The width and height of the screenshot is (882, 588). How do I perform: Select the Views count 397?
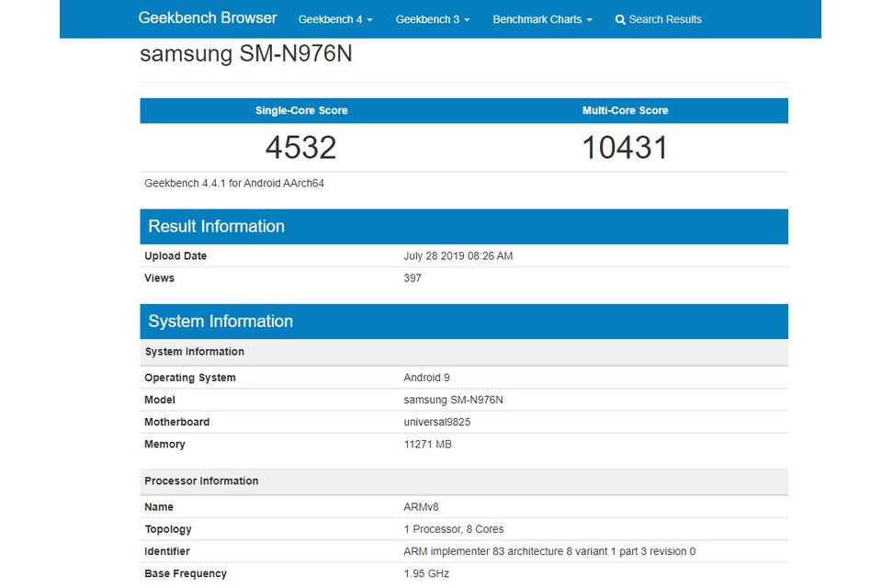pyautogui.click(x=413, y=278)
